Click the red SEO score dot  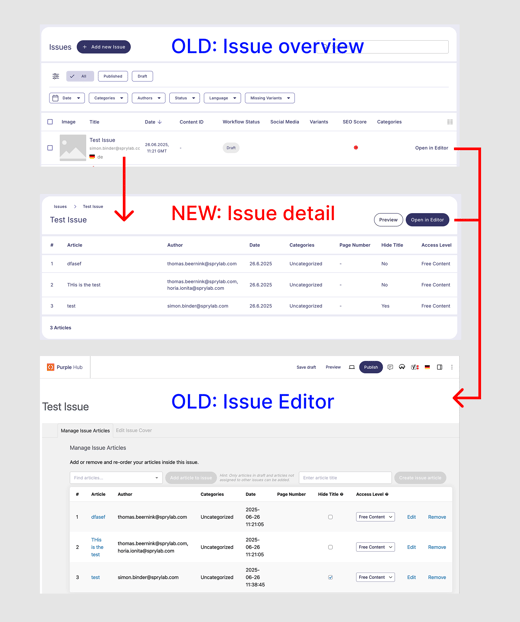356,148
